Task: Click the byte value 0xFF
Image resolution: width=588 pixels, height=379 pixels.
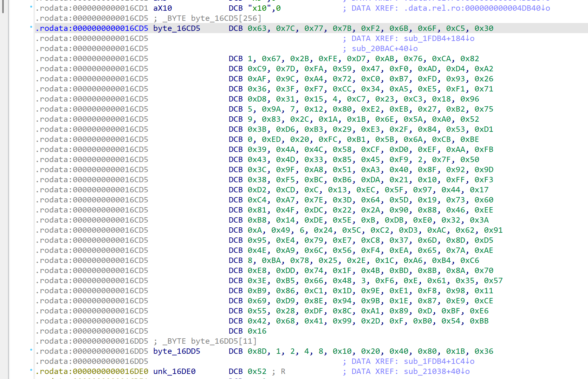Action: [456, 180]
